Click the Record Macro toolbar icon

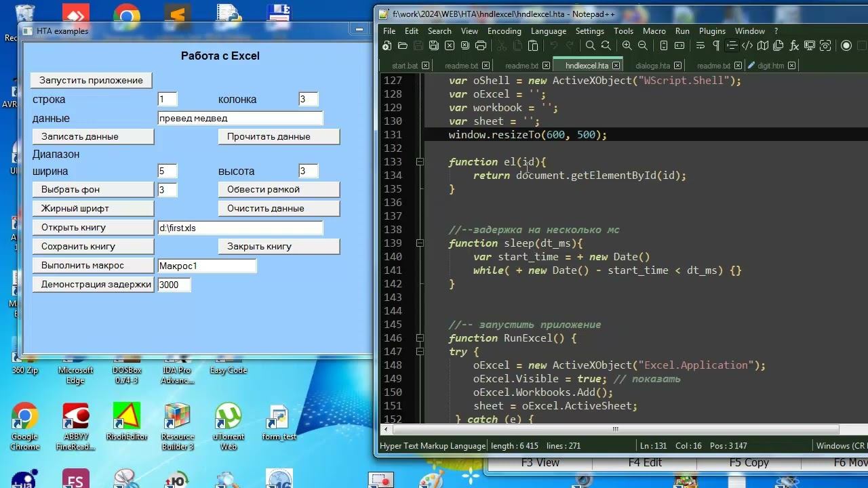pyautogui.click(x=846, y=46)
